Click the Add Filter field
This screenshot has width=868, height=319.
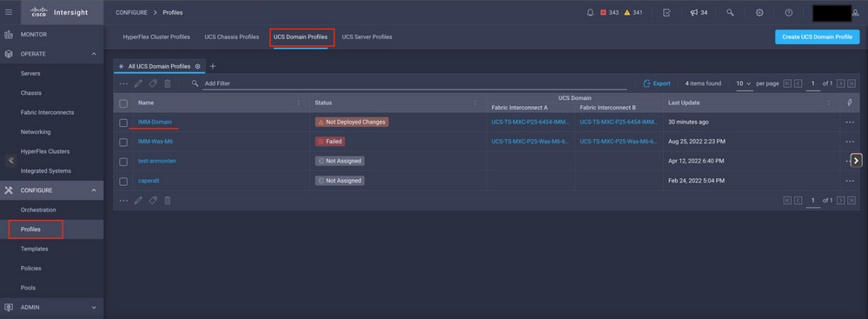415,83
